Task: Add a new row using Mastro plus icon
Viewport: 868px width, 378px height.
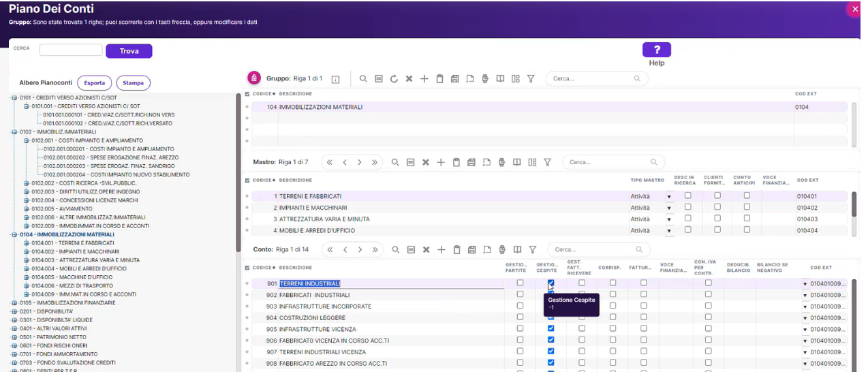Action: click(441, 162)
